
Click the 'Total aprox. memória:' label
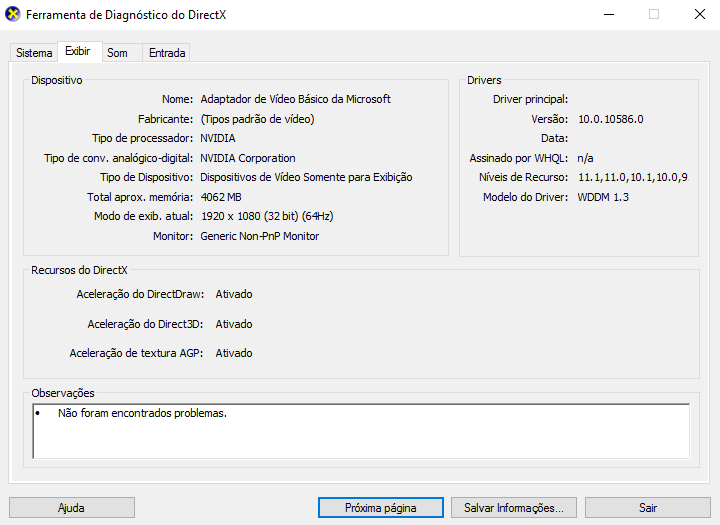click(x=140, y=197)
